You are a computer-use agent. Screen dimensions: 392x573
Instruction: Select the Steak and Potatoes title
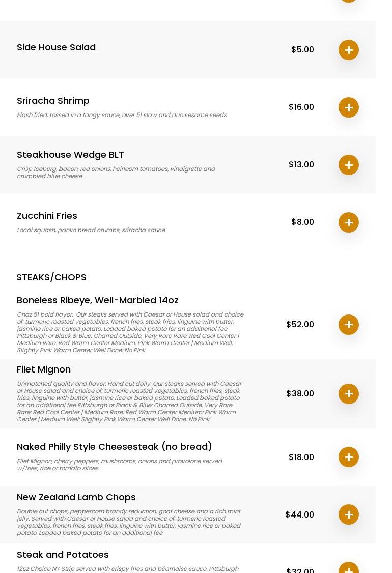pyautogui.click(x=63, y=554)
